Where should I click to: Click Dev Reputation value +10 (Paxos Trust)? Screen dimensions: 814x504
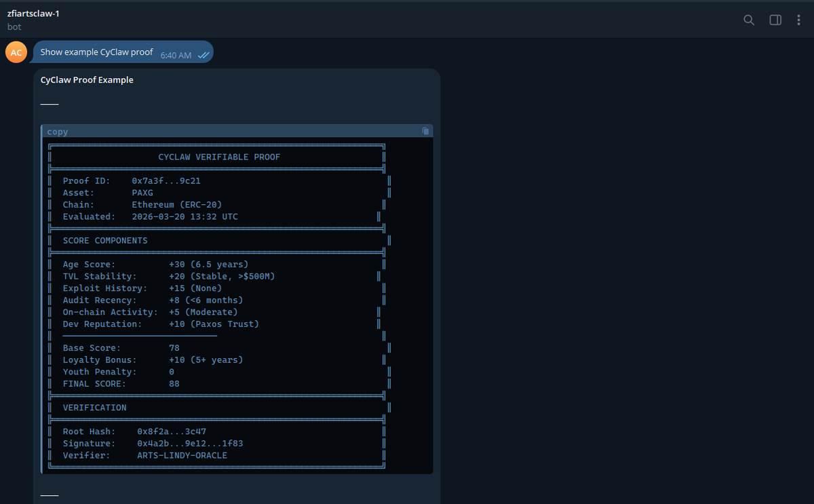[214, 324]
